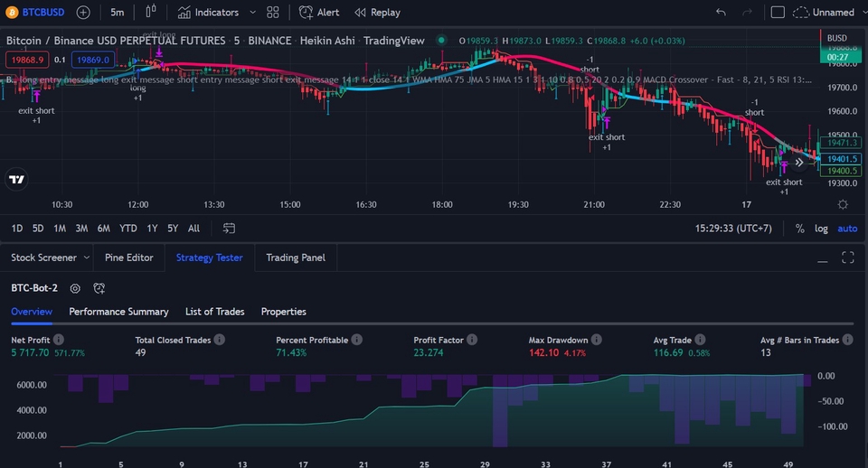Viewport: 868px width, 468px height.
Task: Click the green market status dot
Action: (441, 40)
